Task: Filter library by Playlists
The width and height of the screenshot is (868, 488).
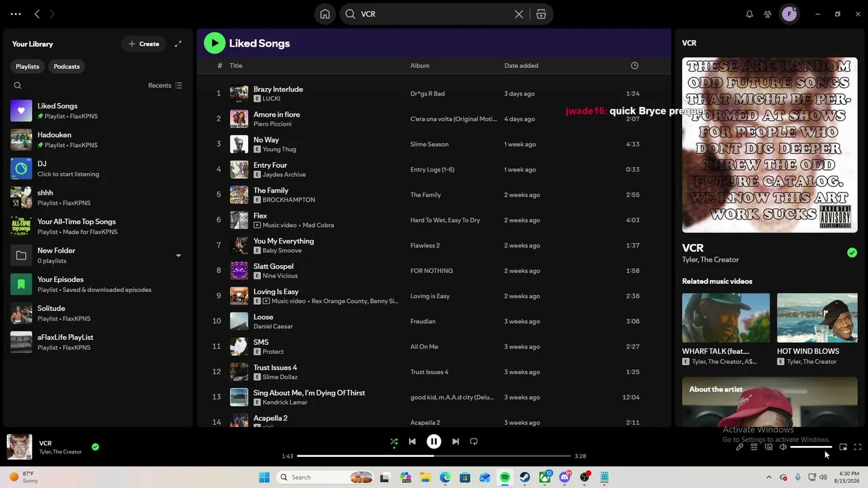Action: tap(28, 66)
